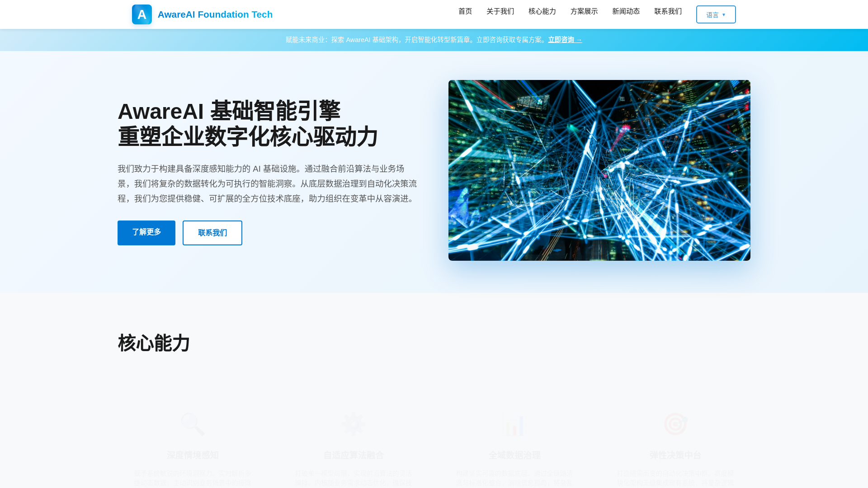Select the 弹性决策中台 card title
This screenshot has width=868, height=488.
click(675, 455)
